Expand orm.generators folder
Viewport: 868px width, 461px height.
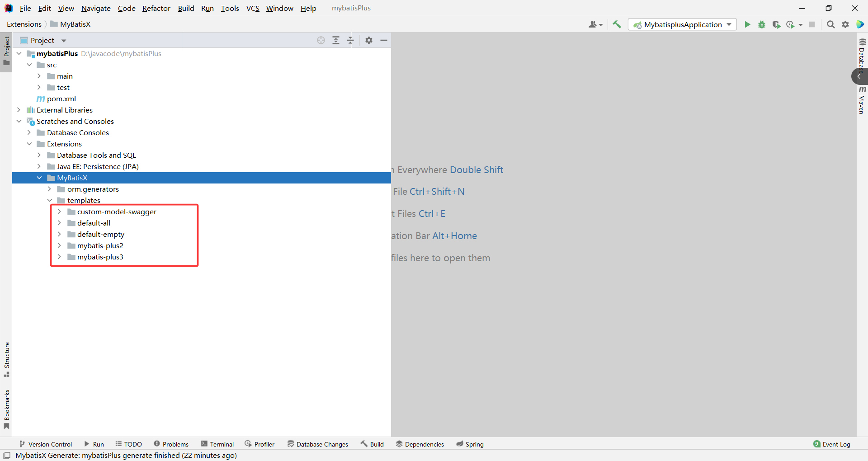[x=50, y=189]
